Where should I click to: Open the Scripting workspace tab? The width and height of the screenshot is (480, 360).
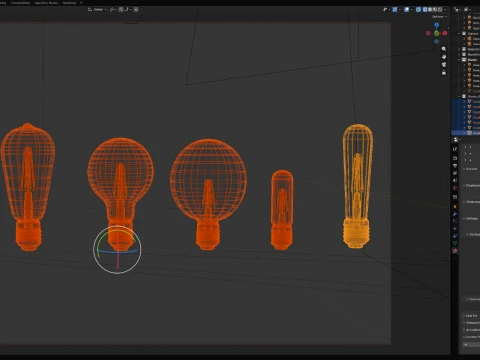(69, 3)
